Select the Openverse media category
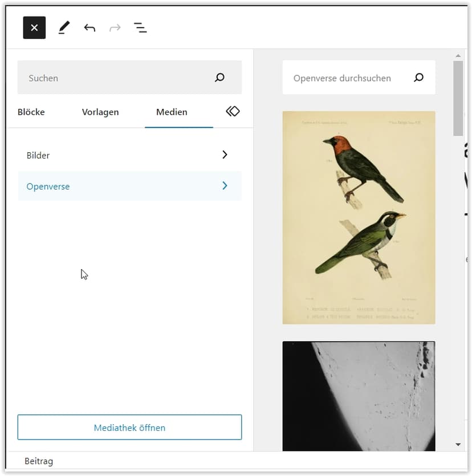This screenshot has height=476, width=472. (129, 186)
